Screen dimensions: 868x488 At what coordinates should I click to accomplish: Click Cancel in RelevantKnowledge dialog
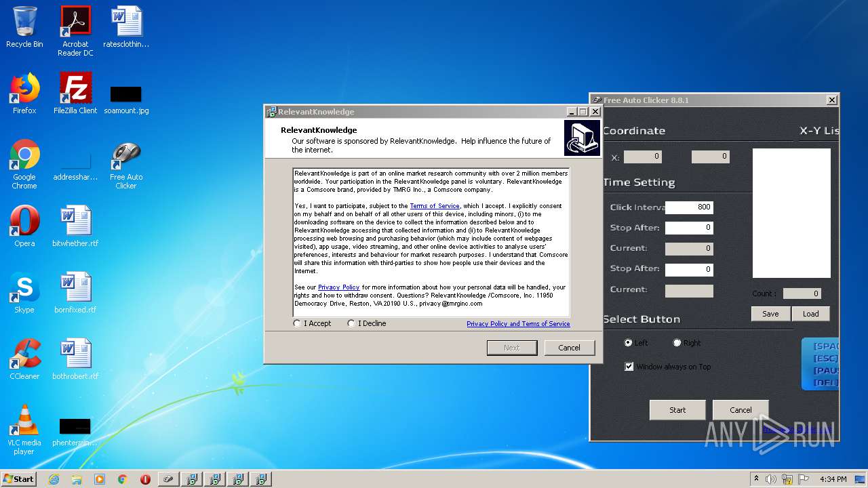(x=569, y=348)
